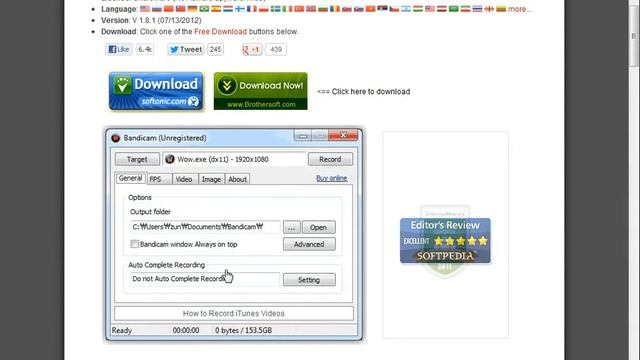Select the Israel flag language
Image resolution: width=640 pixels, height=360 pixels.
406,9
